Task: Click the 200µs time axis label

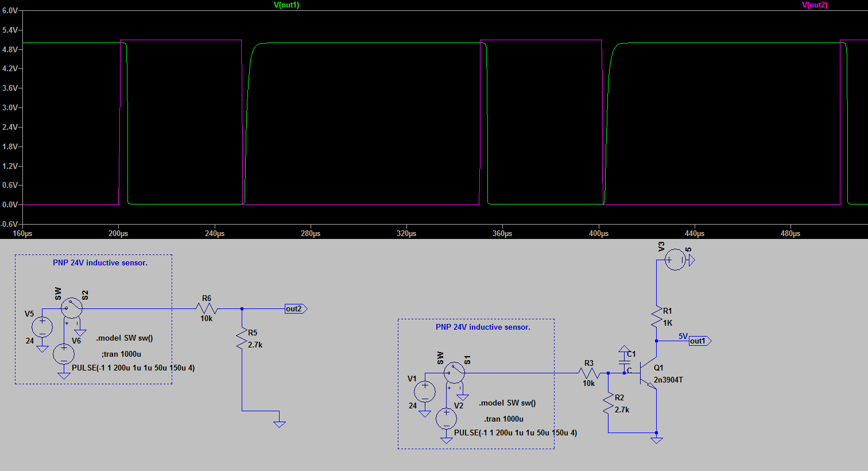Action: coord(118,234)
